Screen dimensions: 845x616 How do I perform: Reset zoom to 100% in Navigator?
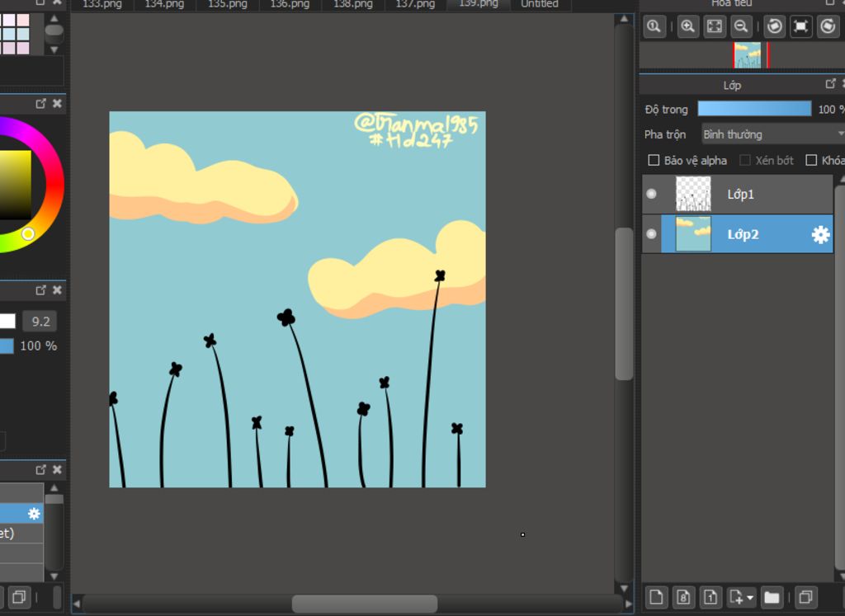[x=654, y=26]
